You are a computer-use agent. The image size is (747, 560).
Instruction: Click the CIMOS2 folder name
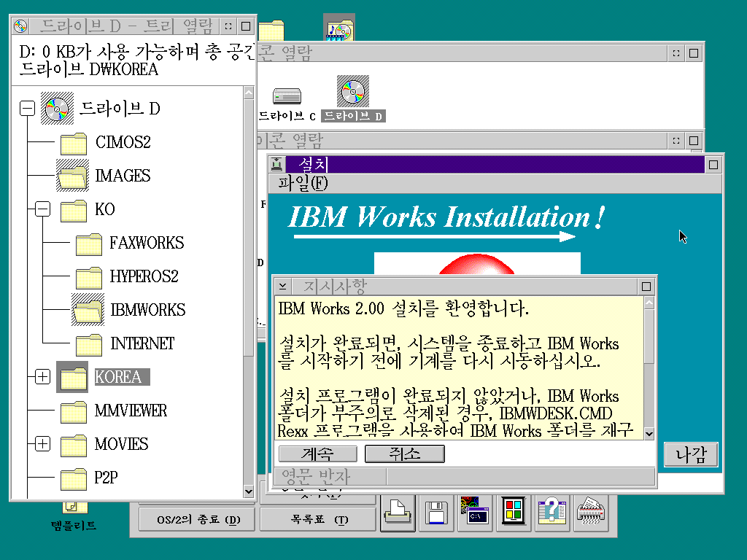click(123, 142)
